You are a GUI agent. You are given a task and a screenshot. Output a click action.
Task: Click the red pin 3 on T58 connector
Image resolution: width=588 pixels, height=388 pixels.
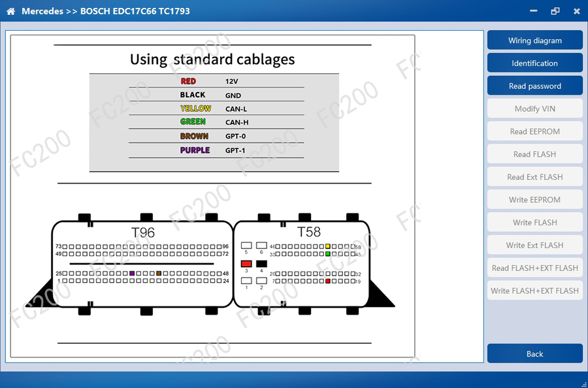246,264
